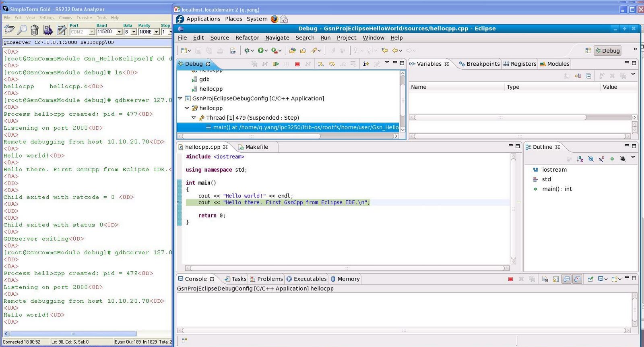Select iostream entry in Outline

[554, 170]
